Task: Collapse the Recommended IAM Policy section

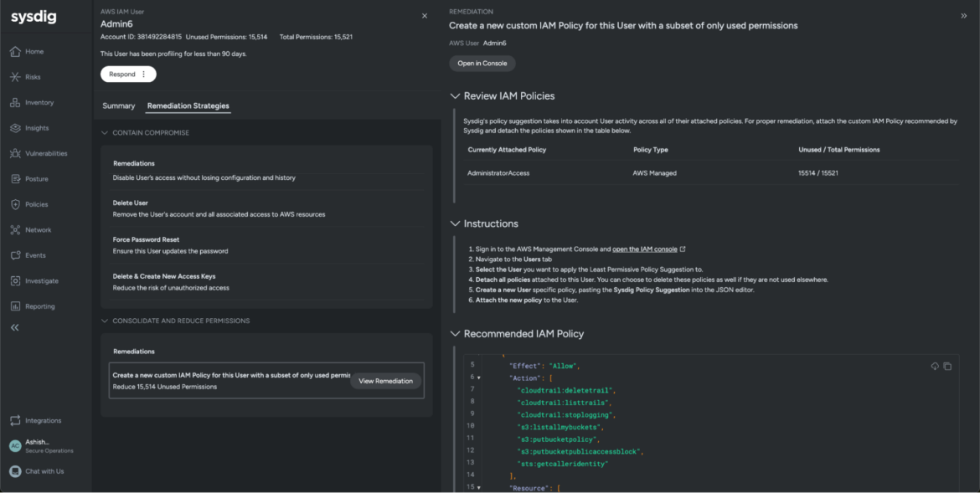Action: pos(455,334)
